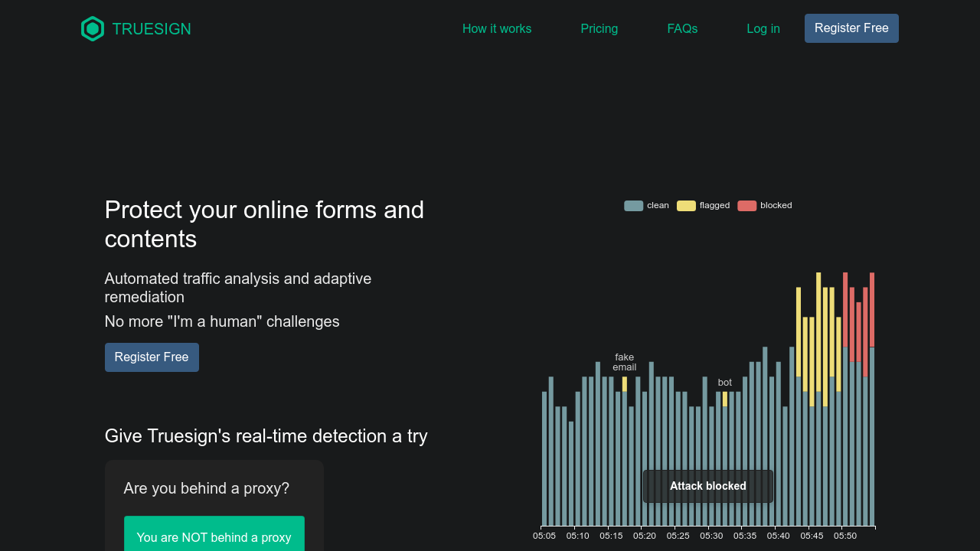Click the Truesign hexagon logo icon
This screenshot has height=551, width=980.
click(92, 28)
